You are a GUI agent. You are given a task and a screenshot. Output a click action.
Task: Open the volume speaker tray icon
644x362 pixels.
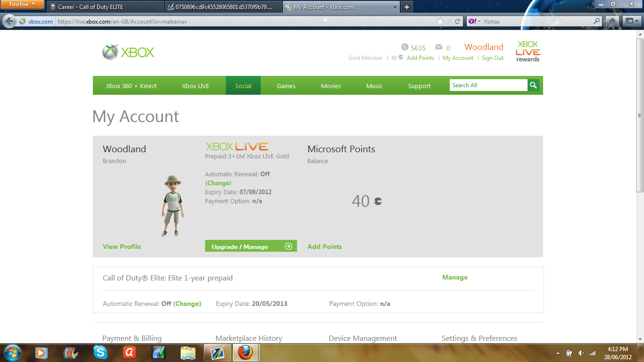tap(581, 353)
